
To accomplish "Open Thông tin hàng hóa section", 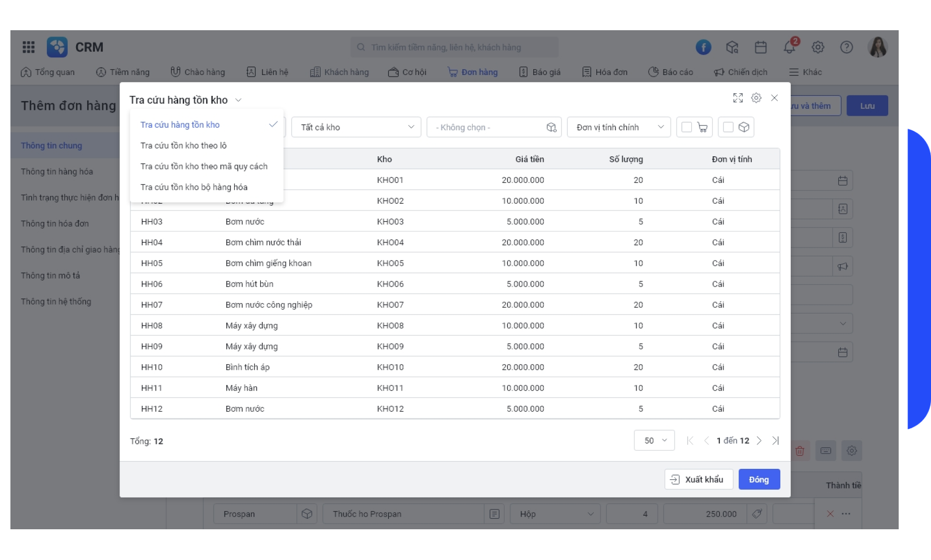I will (x=57, y=172).
